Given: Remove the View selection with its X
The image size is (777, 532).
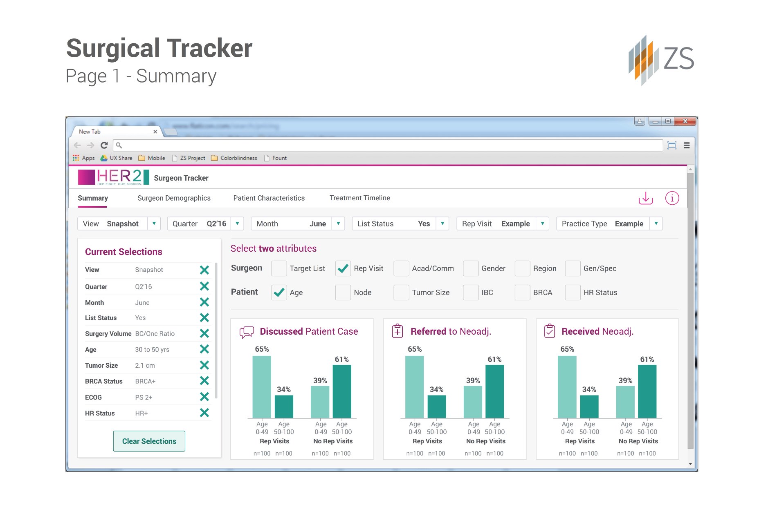Looking at the screenshot, I should pos(204,270).
